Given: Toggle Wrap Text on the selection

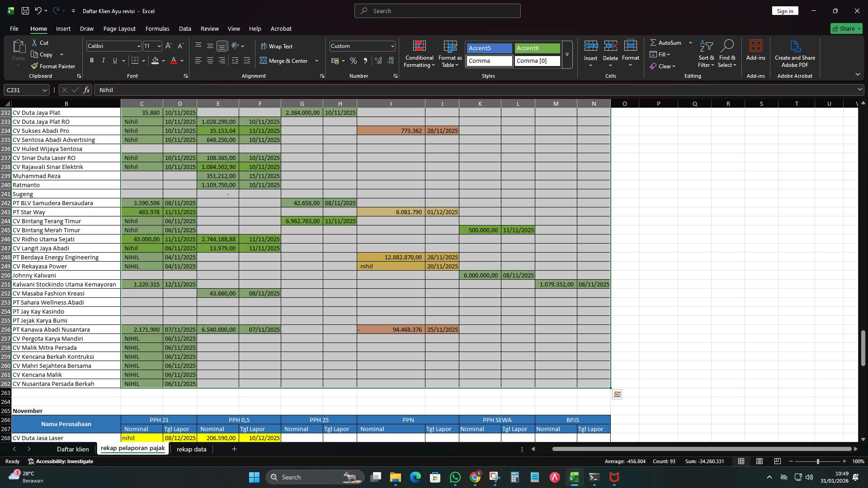Looking at the screenshot, I should 277,46.
